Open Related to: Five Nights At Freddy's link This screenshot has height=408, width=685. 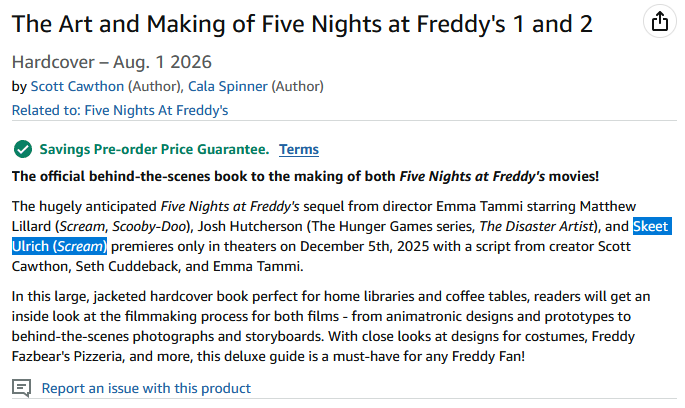120,110
